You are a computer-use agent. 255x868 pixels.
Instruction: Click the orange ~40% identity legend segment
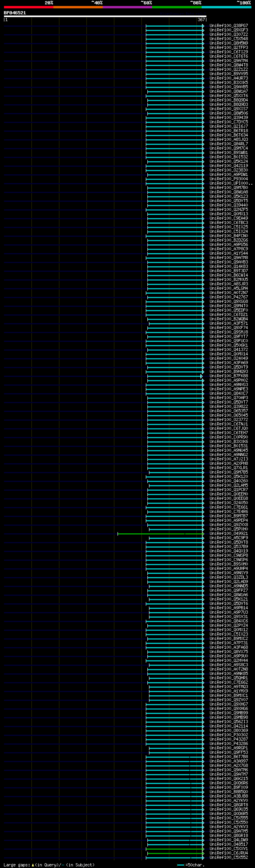[x=78, y=7]
